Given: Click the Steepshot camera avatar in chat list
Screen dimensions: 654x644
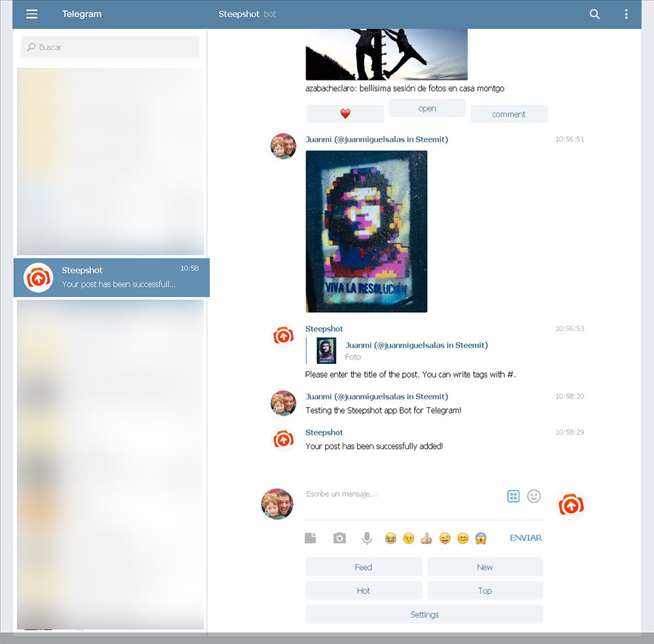Looking at the screenshot, I should coord(39,277).
